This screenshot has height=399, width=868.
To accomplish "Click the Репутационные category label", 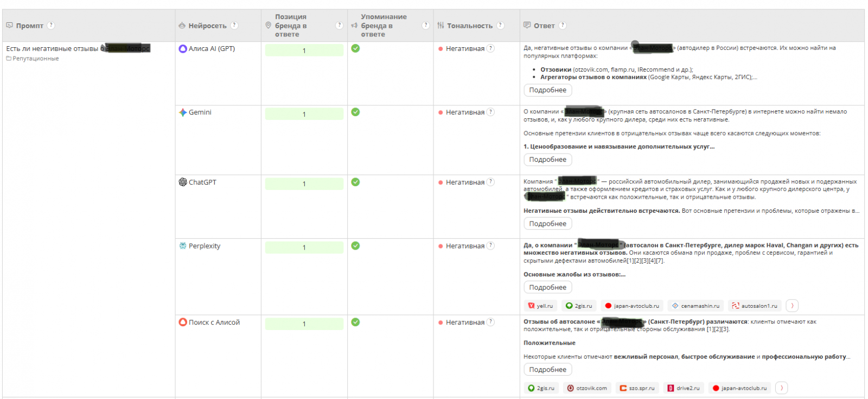I will click(x=36, y=59).
